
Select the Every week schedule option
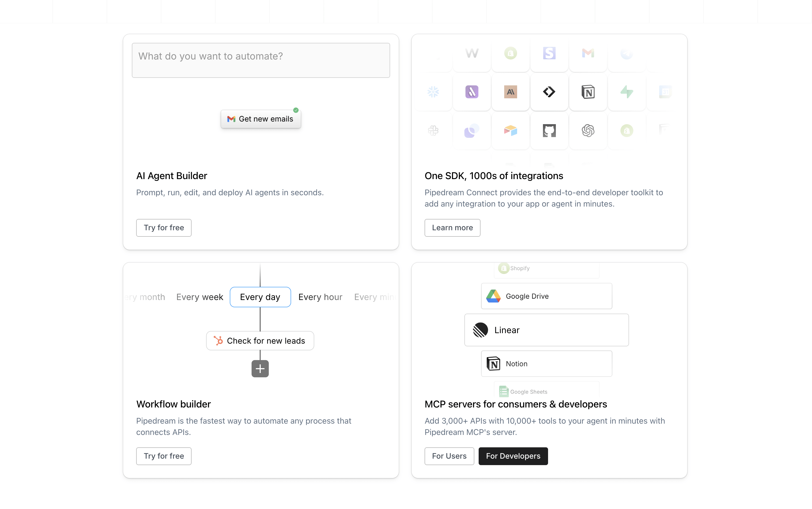coord(200,297)
